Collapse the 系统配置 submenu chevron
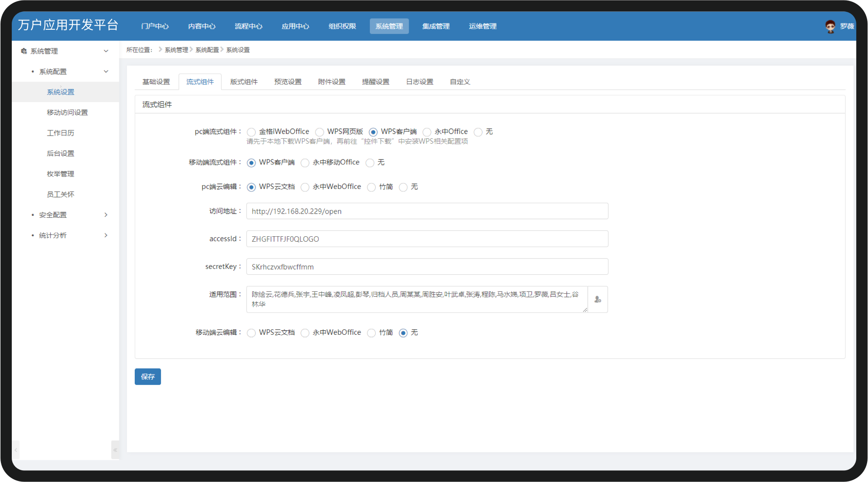 106,71
